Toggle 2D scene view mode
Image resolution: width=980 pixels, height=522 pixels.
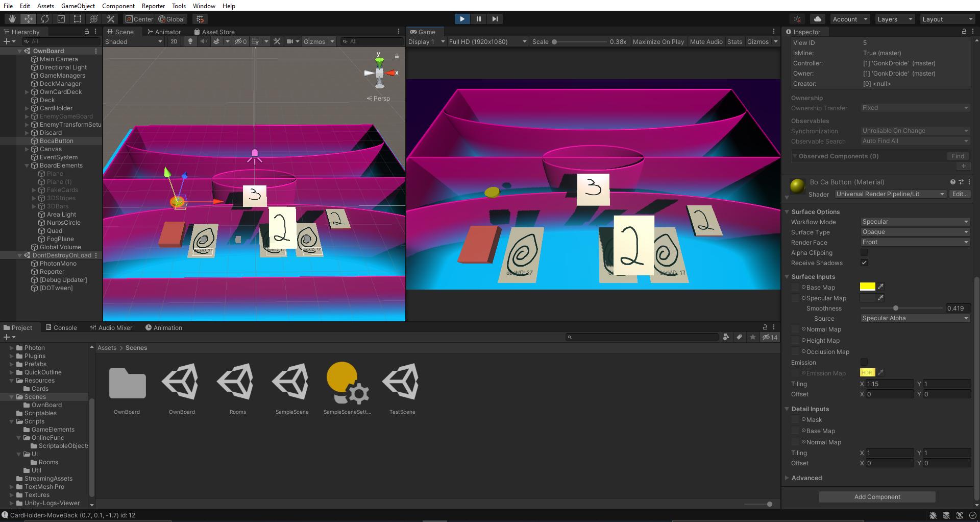[x=174, y=41]
